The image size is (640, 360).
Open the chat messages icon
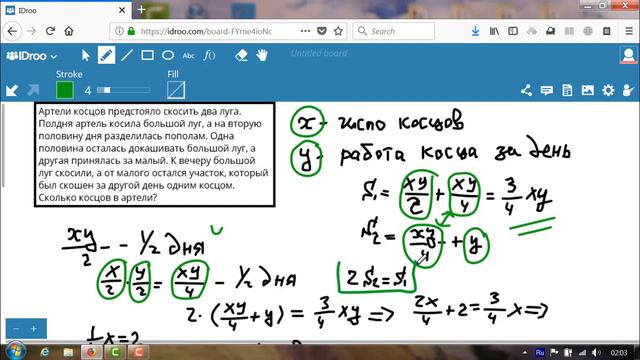(x=547, y=90)
